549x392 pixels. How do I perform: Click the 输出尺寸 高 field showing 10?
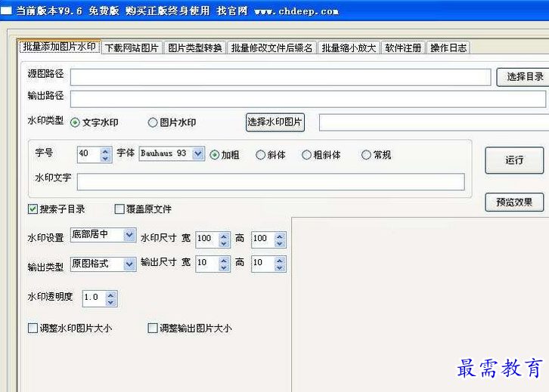[x=263, y=264]
